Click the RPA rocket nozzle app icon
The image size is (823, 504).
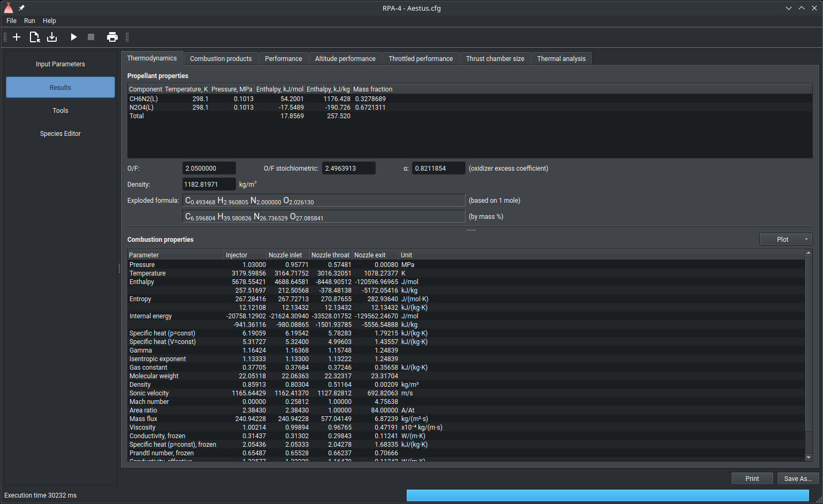(9, 8)
